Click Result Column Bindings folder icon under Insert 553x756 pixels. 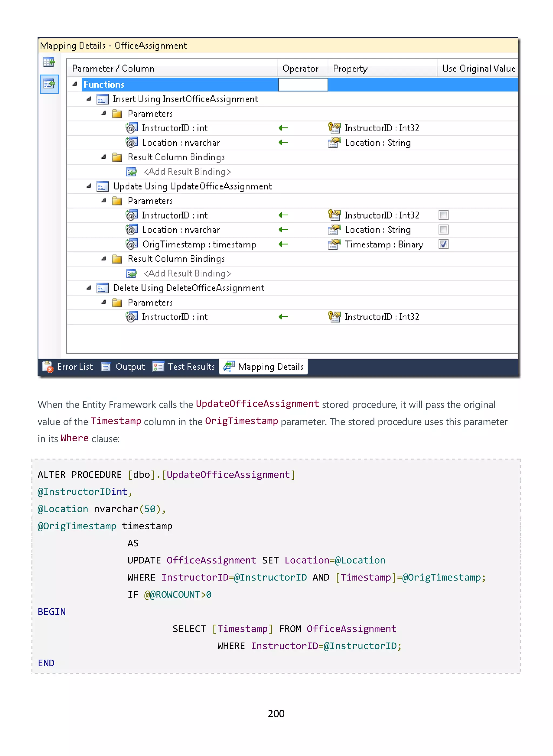pos(116,157)
